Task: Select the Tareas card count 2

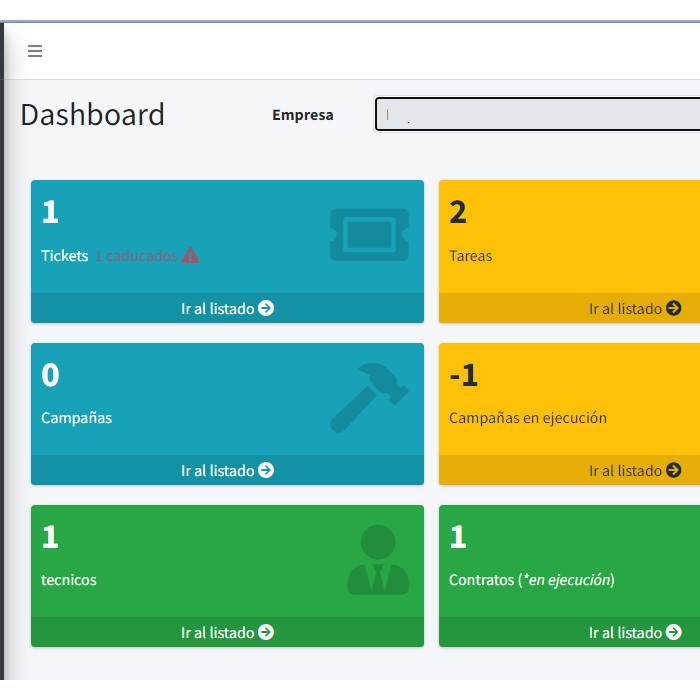Action: (x=458, y=212)
